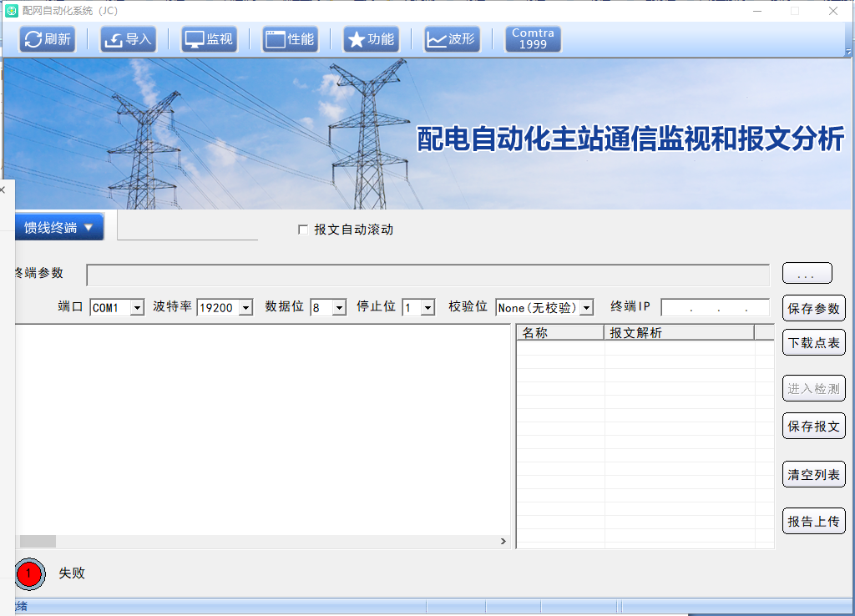Click the horizontal scrollbar right arrow

[503, 541]
